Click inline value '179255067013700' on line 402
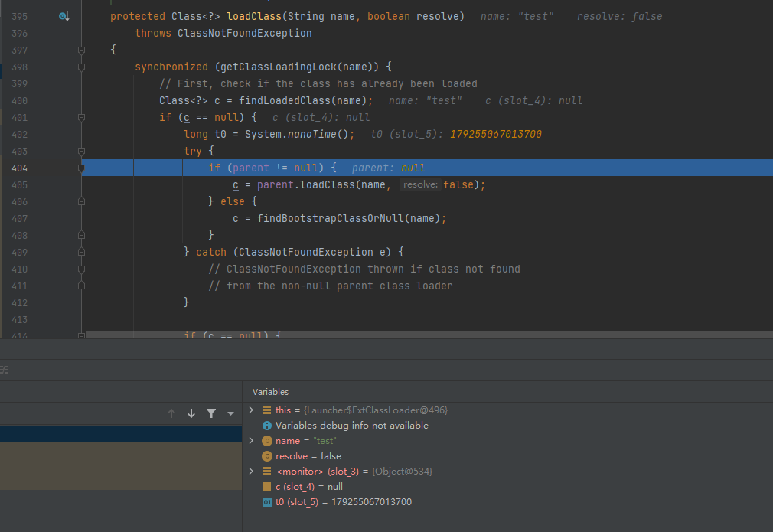This screenshot has width=773, height=532. pyautogui.click(x=495, y=134)
